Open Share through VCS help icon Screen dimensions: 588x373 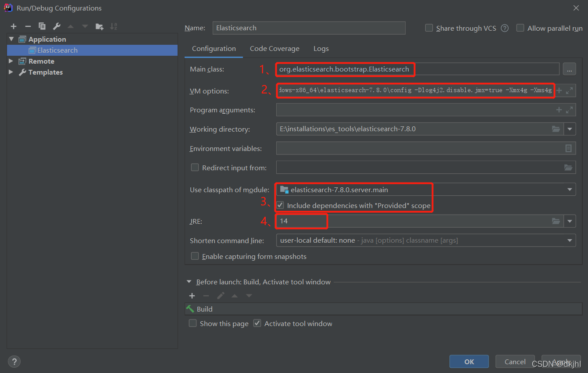(505, 28)
